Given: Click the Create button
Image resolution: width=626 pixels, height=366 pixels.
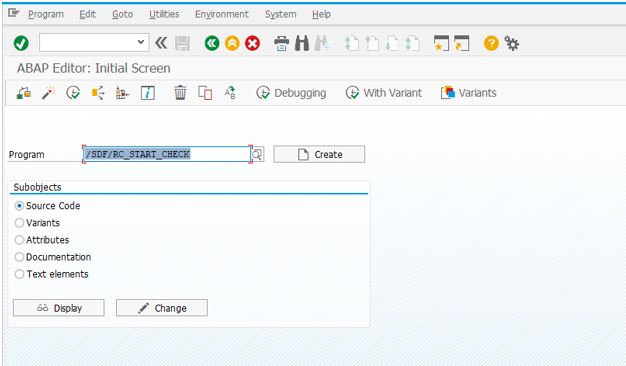Looking at the screenshot, I should coord(319,154).
